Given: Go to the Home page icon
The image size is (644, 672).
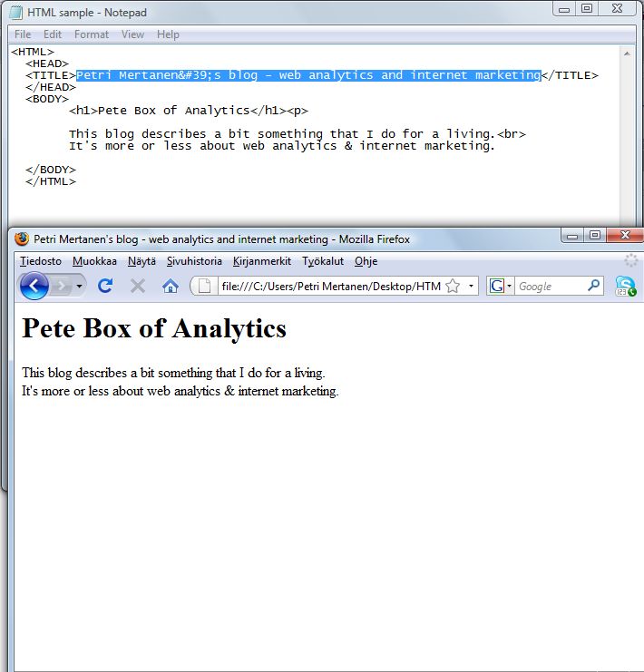Looking at the screenshot, I should point(171,286).
